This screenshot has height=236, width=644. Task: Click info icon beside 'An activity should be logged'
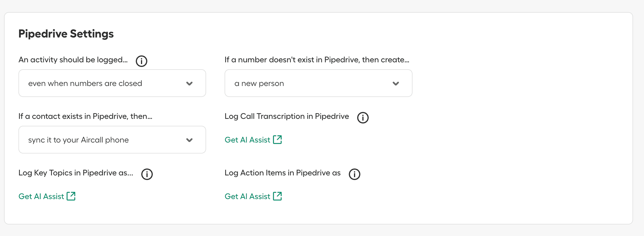(141, 61)
